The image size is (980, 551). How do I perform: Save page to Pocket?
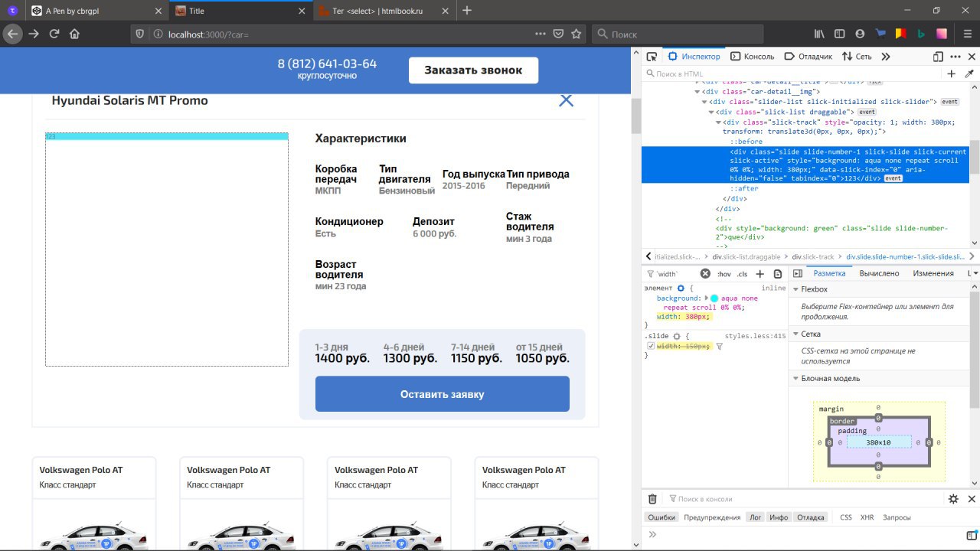coord(559,34)
